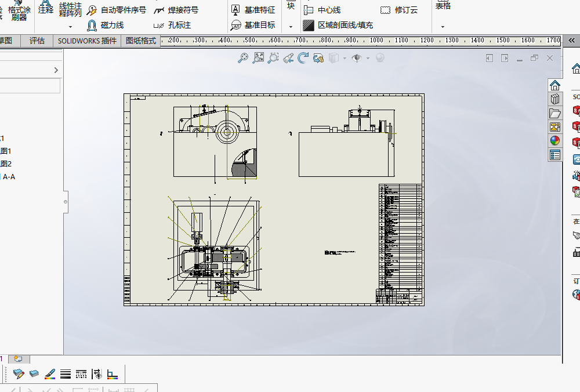Add a Datum Target (基准目标) symbol

(253, 25)
